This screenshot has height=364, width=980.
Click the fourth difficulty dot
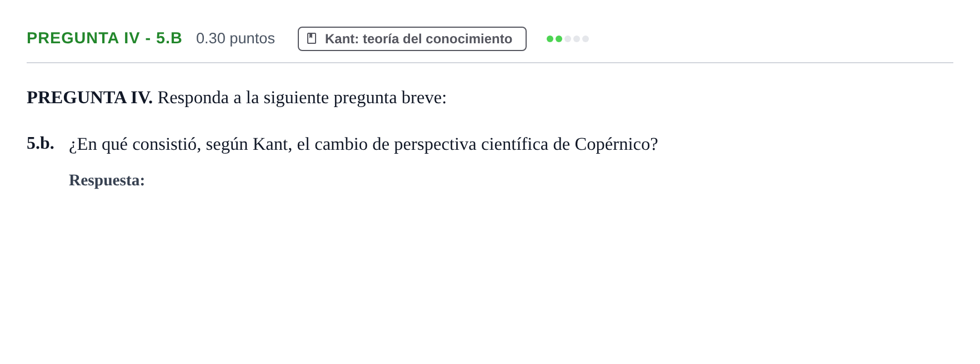pyautogui.click(x=577, y=39)
